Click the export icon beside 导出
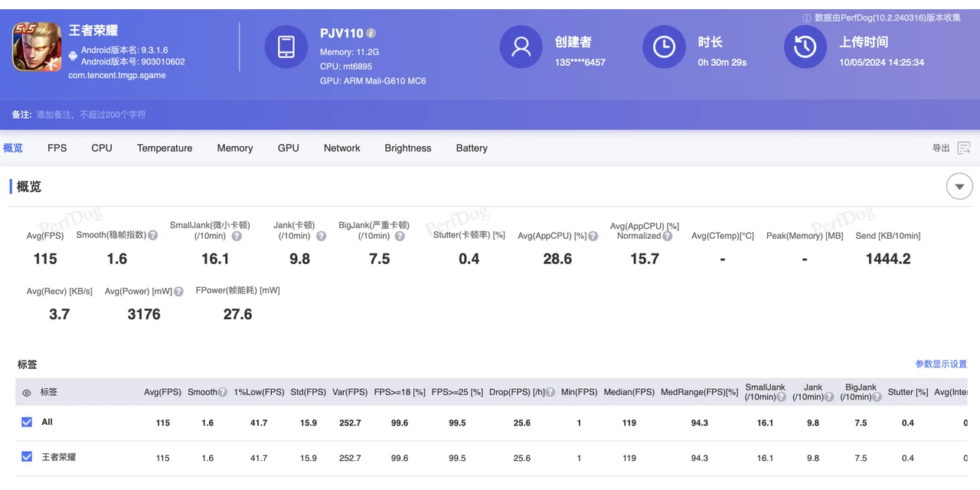Viewport: 980px width, 490px height. [964, 148]
